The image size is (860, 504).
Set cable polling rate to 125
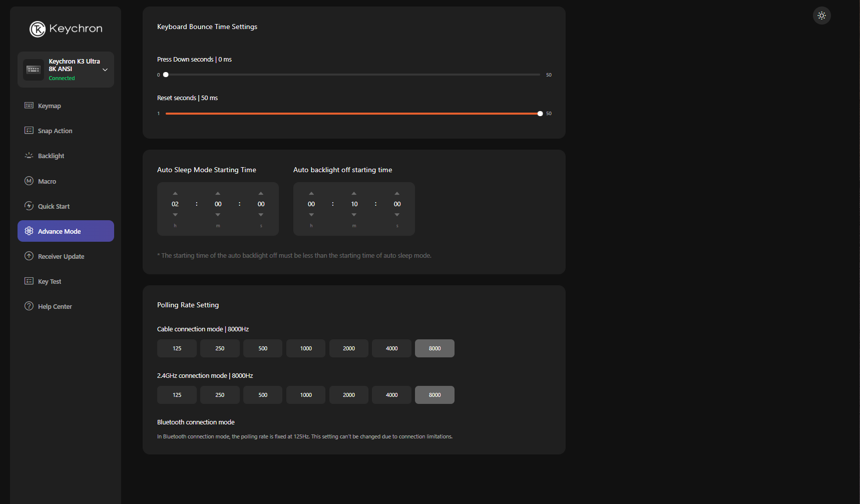pyautogui.click(x=177, y=348)
